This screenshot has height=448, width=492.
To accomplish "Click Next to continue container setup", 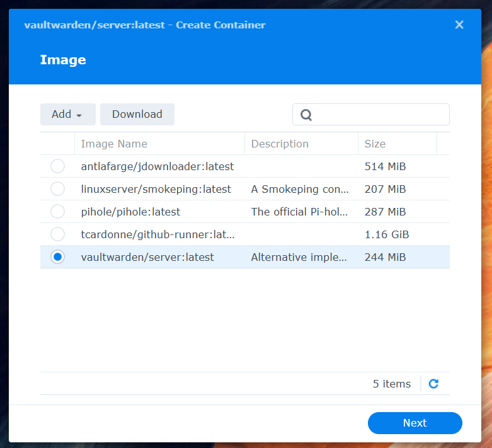I will point(415,423).
